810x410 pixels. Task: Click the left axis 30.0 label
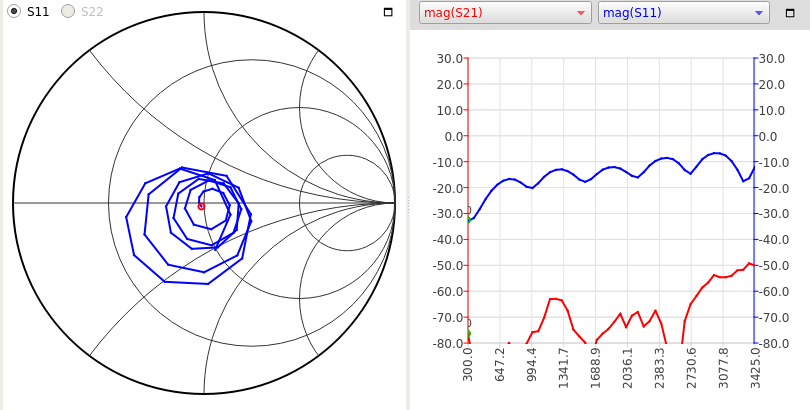click(450, 59)
